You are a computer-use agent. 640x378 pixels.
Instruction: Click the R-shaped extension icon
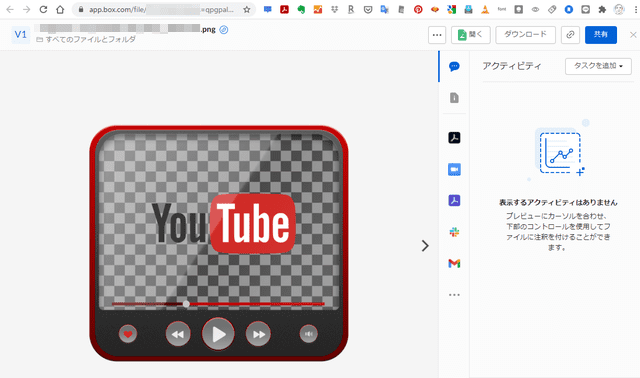point(351,9)
